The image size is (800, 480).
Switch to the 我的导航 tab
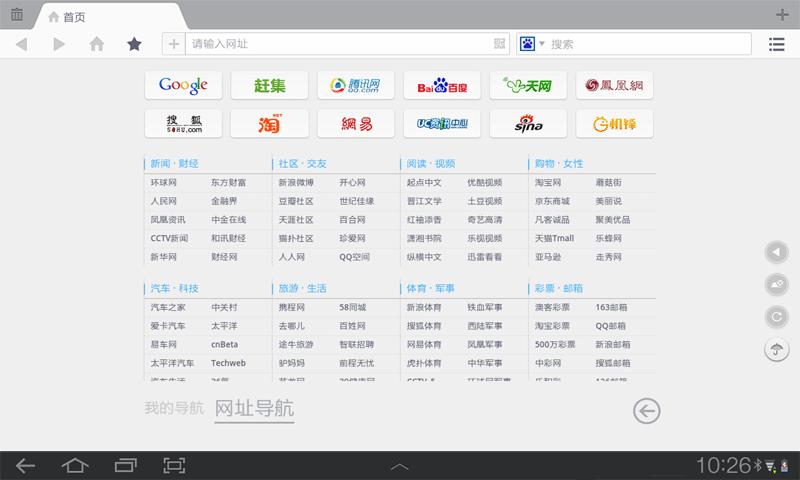pyautogui.click(x=173, y=408)
